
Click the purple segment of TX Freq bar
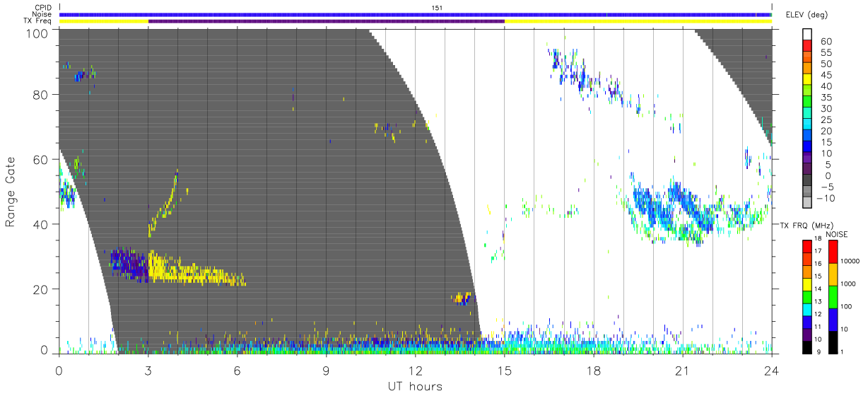(327, 21)
